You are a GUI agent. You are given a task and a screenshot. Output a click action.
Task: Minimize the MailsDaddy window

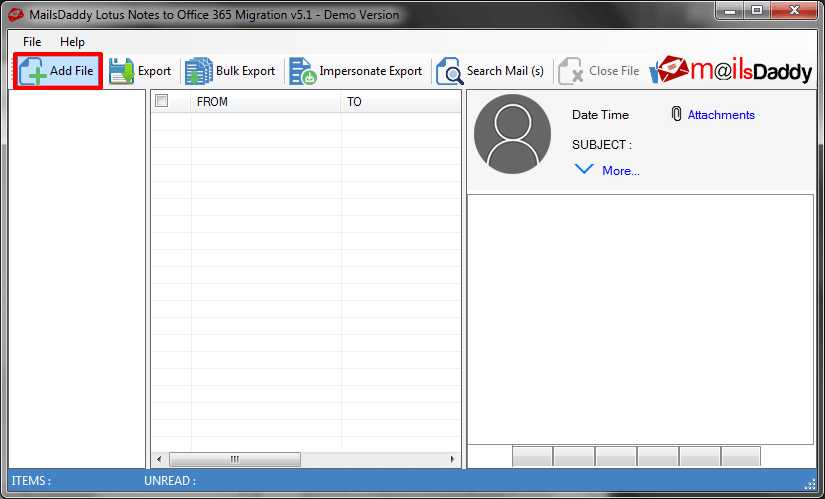[730, 10]
